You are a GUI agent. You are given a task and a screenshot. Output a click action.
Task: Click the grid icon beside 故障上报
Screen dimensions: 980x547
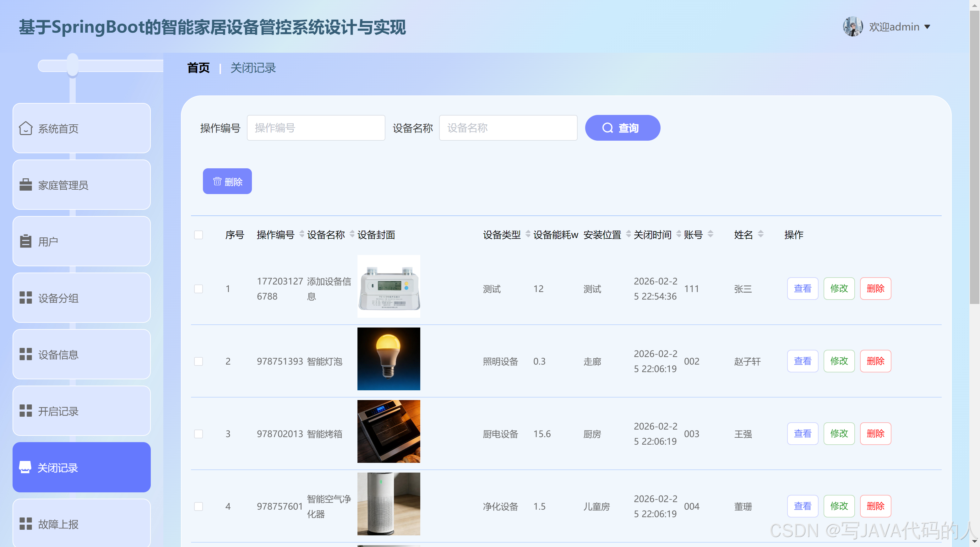(x=25, y=524)
